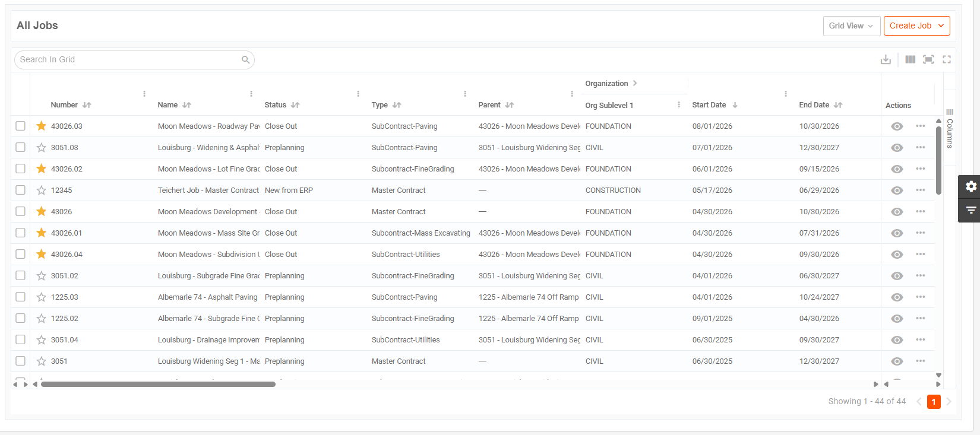This screenshot has width=980, height=435.
Task: View job 1225.03 via eye icon
Action: (x=897, y=297)
